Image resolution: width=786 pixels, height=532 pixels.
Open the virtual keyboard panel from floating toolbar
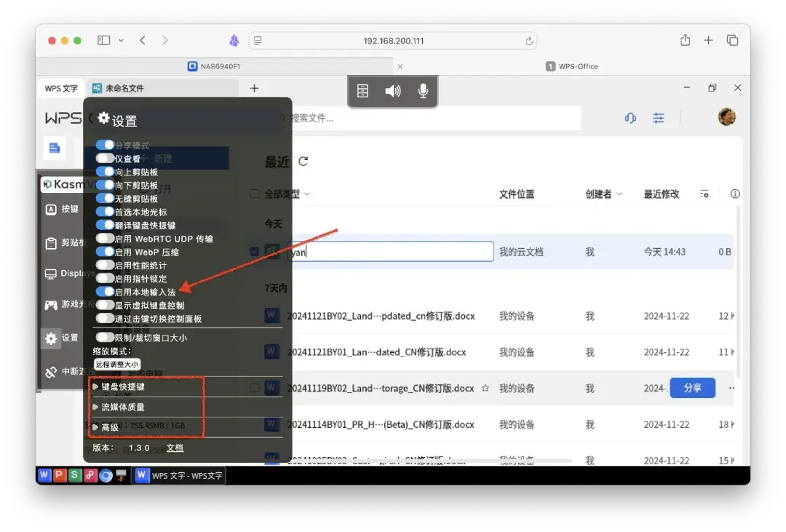[x=363, y=91]
